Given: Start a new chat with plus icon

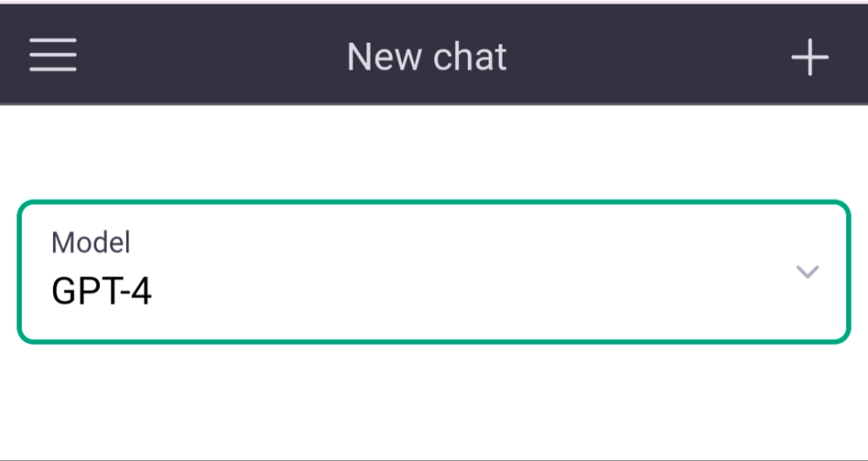Looking at the screenshot, I should pos(810,58).
